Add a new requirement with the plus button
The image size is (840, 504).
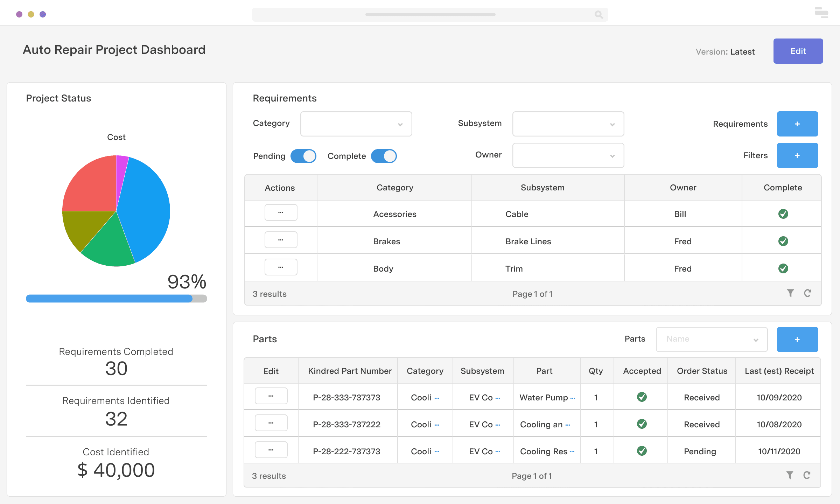click(x=797, y=124)
